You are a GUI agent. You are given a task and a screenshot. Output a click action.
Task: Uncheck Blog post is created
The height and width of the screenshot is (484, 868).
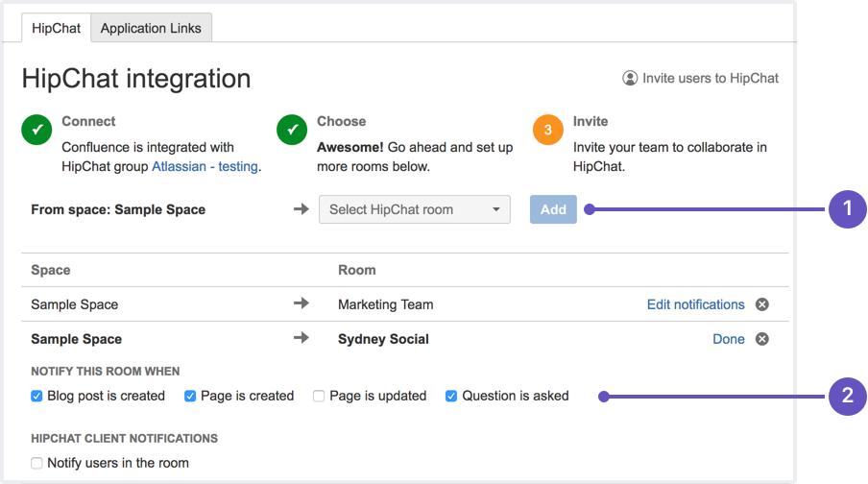pos(36,396)
